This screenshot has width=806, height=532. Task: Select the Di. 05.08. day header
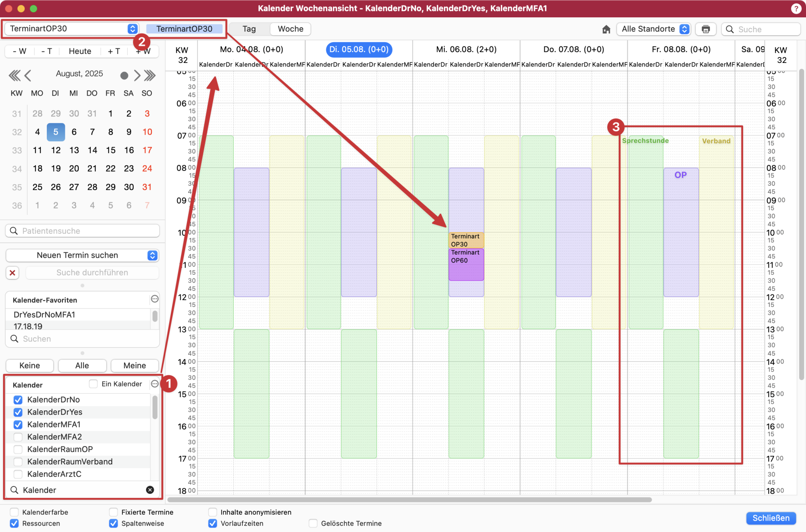click(x=359, y=50)
